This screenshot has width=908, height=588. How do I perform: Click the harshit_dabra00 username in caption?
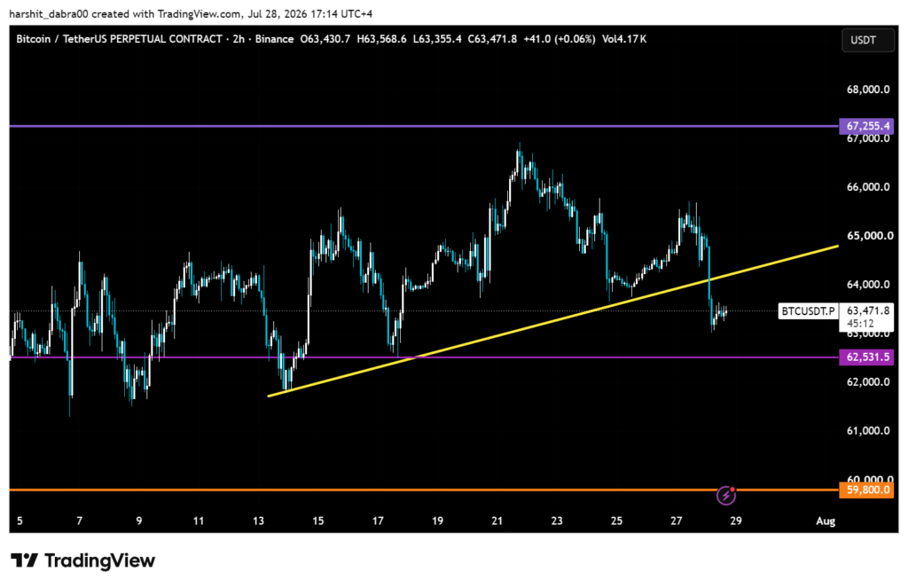click(49, 13)
